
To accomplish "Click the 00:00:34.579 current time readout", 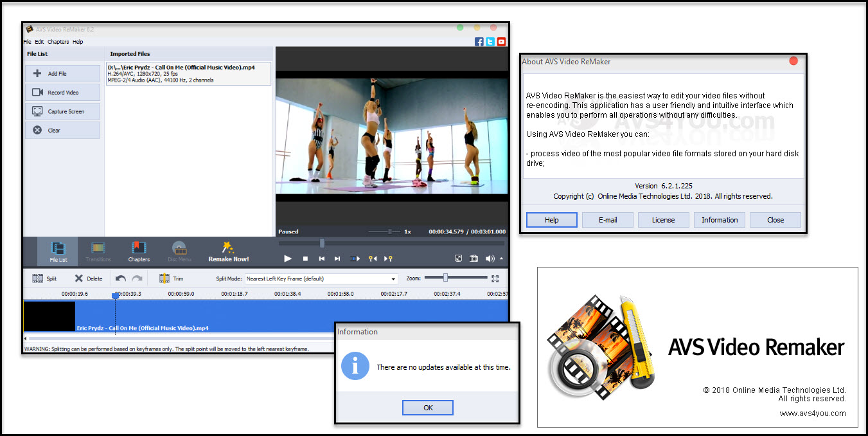I will tap(446, 232).
